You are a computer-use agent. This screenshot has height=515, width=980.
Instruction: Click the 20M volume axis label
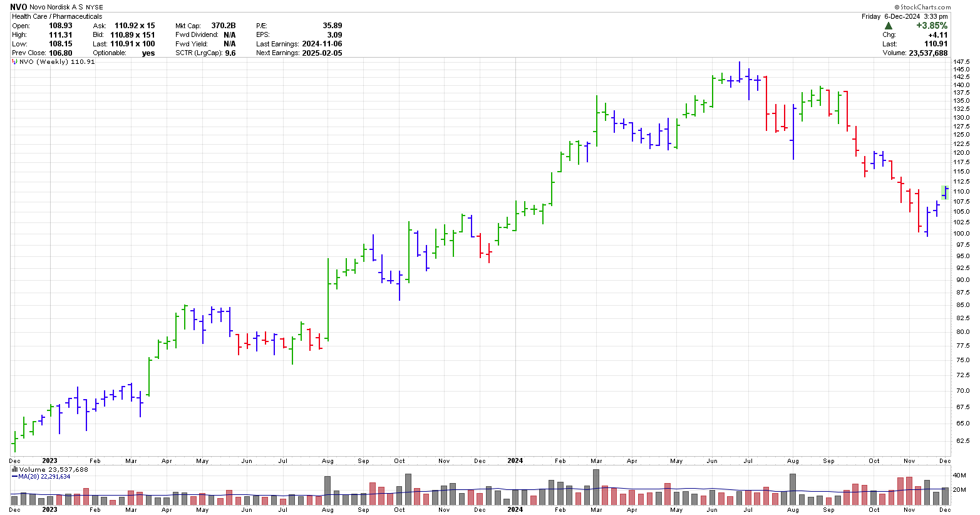click(959, 489)
